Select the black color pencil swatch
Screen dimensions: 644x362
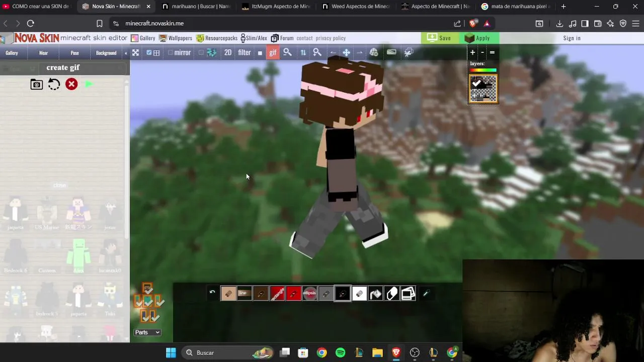343,293
